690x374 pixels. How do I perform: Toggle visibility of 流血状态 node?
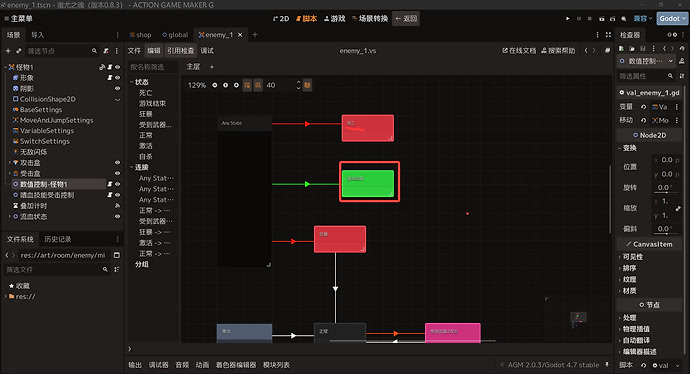coord(117,216)
